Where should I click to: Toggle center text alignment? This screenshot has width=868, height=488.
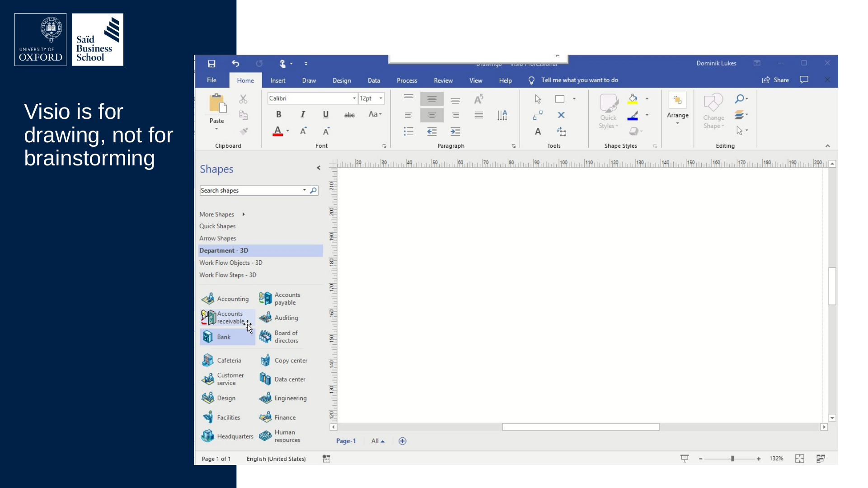point(432,115)
